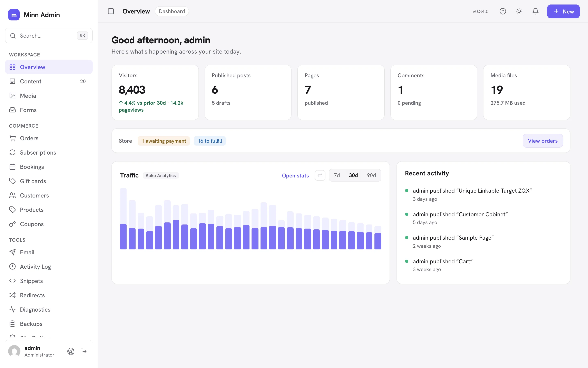588x368 pixels.
Task: Click the Backups database icon
Action: (x=12, y=324)
